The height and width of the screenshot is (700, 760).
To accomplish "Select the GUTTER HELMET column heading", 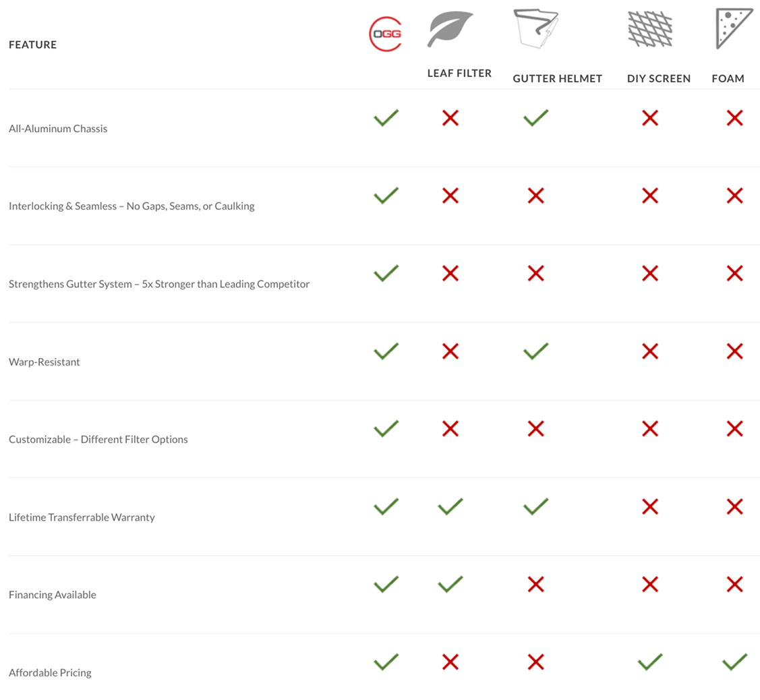I will coord(557,78).
